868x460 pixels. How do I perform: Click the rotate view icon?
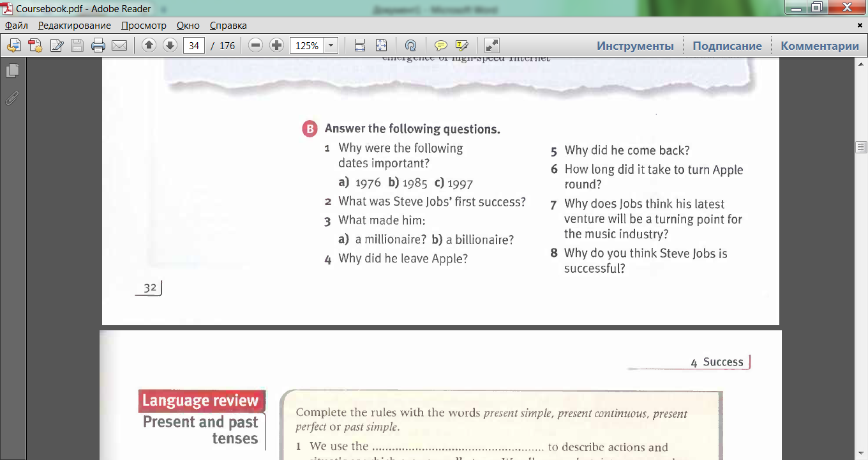pyautogui.click(x=411, y=45)
